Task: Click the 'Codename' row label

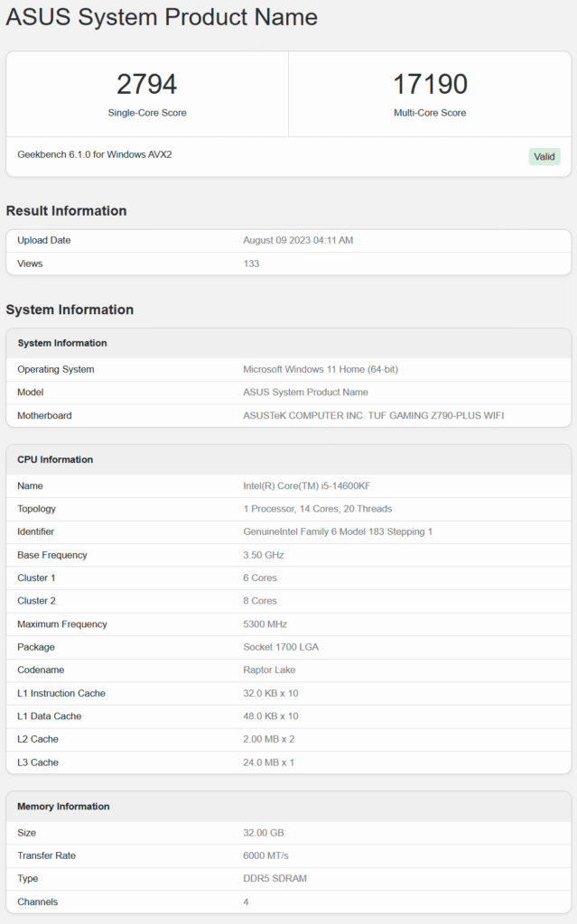Action: 41,670
